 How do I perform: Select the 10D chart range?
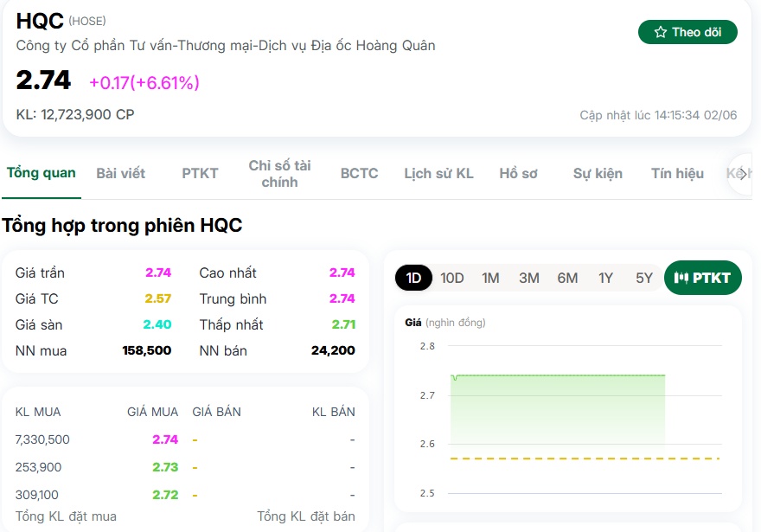click(x=451, y=279)
